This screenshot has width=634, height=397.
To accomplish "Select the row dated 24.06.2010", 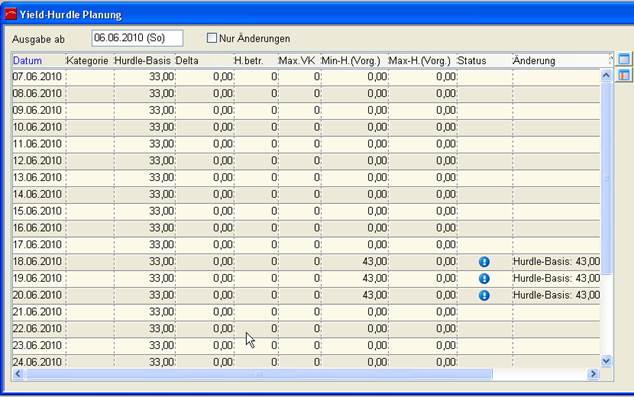I will click(306, 361).
